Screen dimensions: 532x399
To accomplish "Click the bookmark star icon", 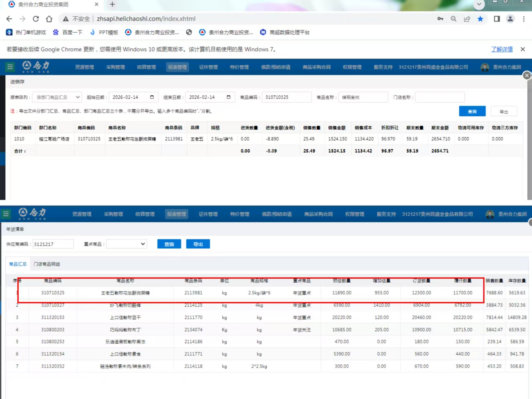I will 480,19.
